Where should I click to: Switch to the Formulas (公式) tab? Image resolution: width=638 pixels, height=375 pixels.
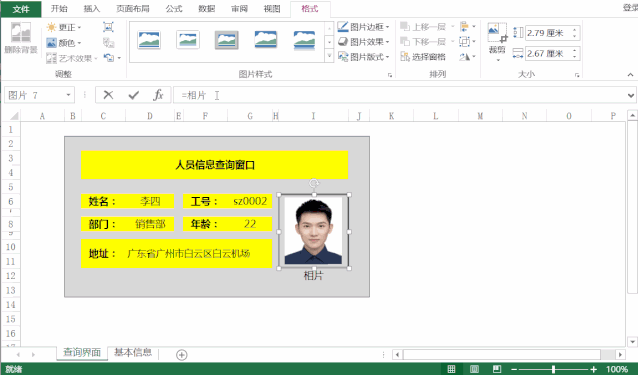click(x=174, y=9)
